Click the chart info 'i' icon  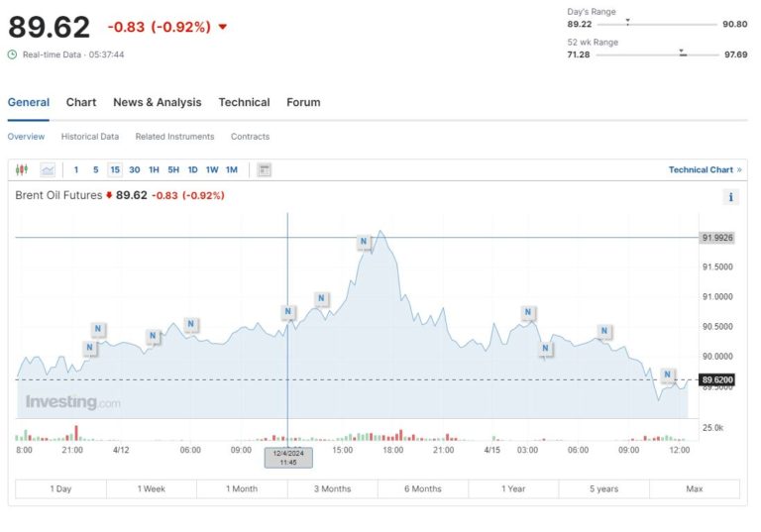tap(731, 197)
